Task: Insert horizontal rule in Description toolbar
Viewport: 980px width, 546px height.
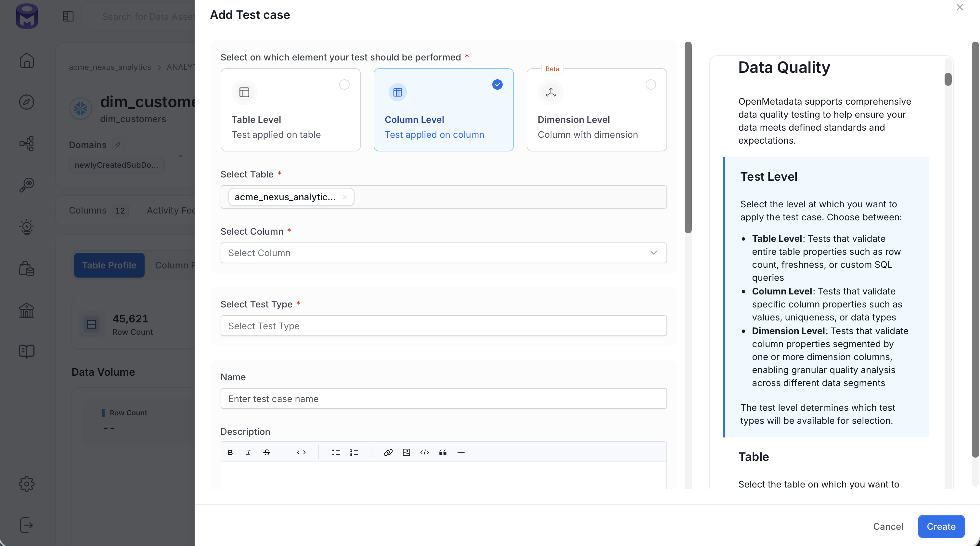Action: pyautogui.click(x=461, y=452)
